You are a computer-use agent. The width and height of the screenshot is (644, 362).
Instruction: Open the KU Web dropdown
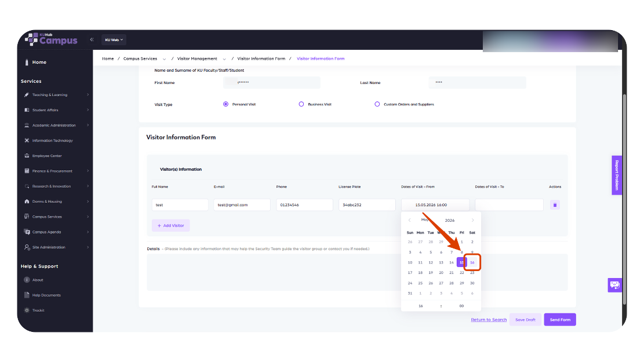click(x=114, y=40)
